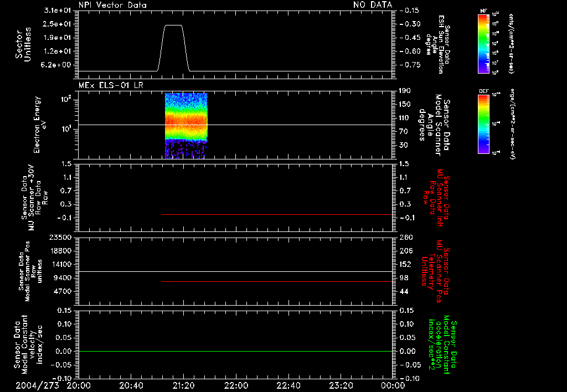The height and width of the screenshot is (392, 567).
Task: Click the 'DEF' label above the color bar
Action: click(484, 91)
